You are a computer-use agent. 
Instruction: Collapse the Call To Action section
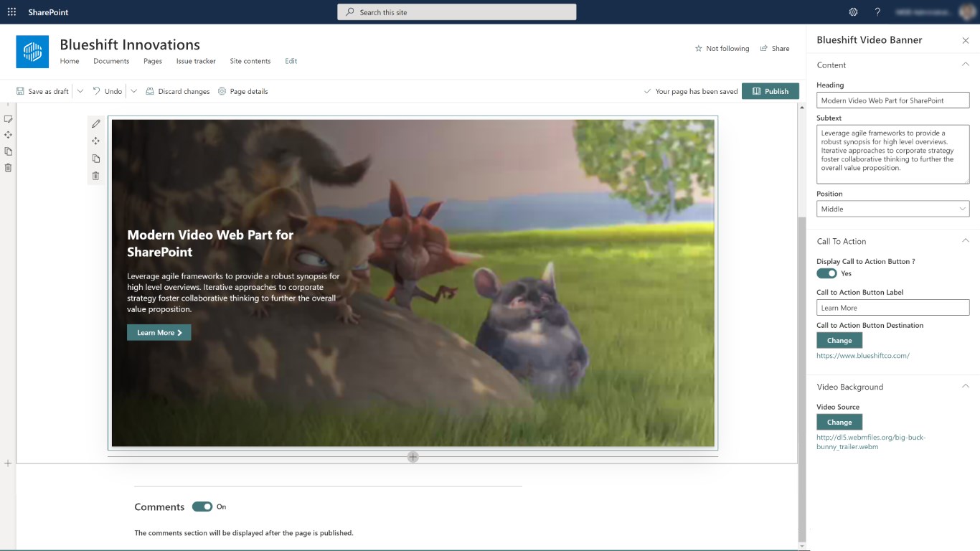pos(966,241)
